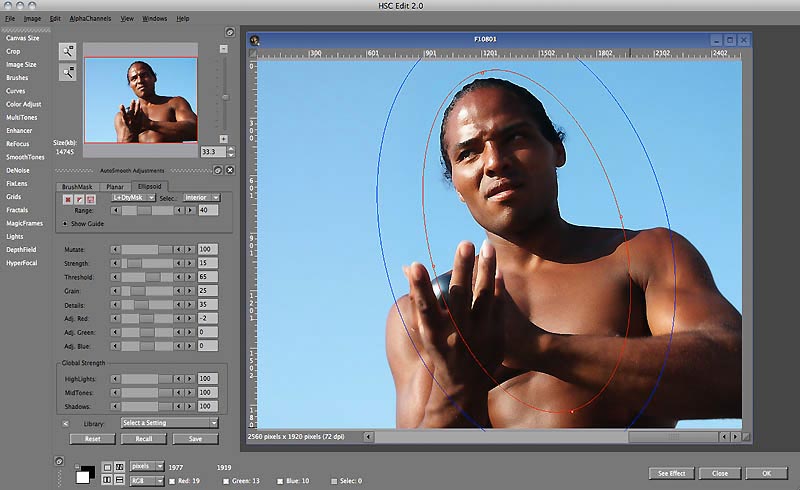Click the round detach icon above preview panel
This screenshot has height=490, width=800.
coord(230,32)
